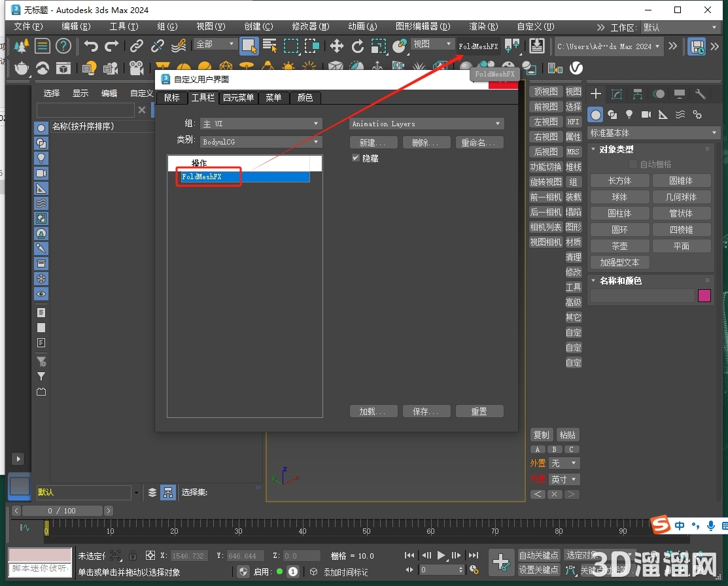
Task: Open the 工作区 默认 dropdown
Action: pyautogui.click(x=680, y=27)
